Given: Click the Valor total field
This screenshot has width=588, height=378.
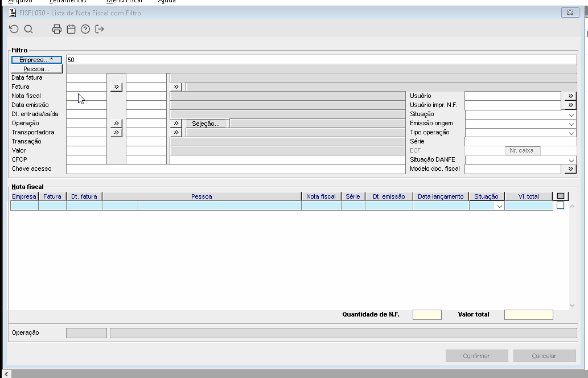Looking at the screenshot, I should click(529, 315).
